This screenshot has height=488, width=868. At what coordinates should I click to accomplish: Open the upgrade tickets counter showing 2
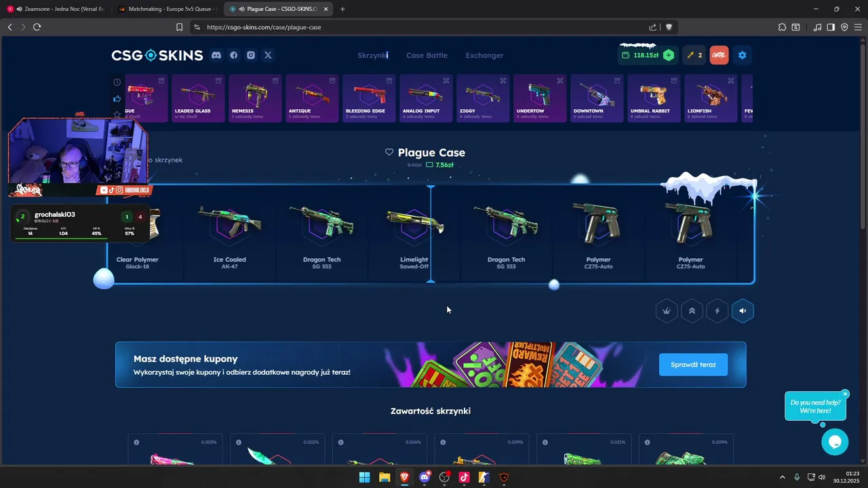(694, 55)
